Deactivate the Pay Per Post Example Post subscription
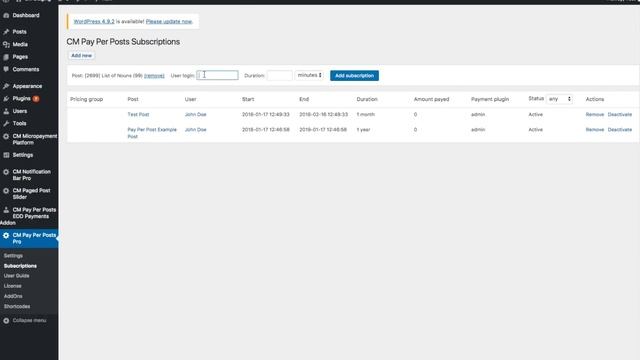The height and width of the screenshot is (360, 640). (x=620, y=130)
